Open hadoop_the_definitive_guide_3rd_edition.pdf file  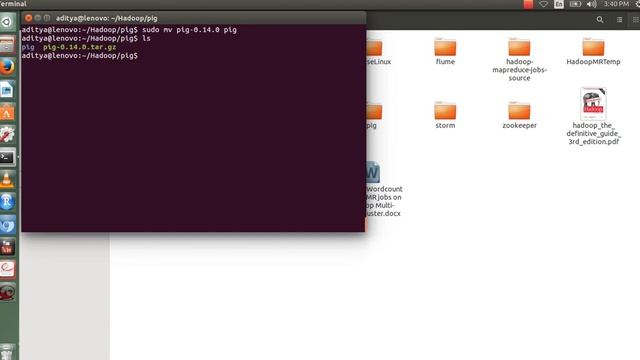click(x=593, y=116)
